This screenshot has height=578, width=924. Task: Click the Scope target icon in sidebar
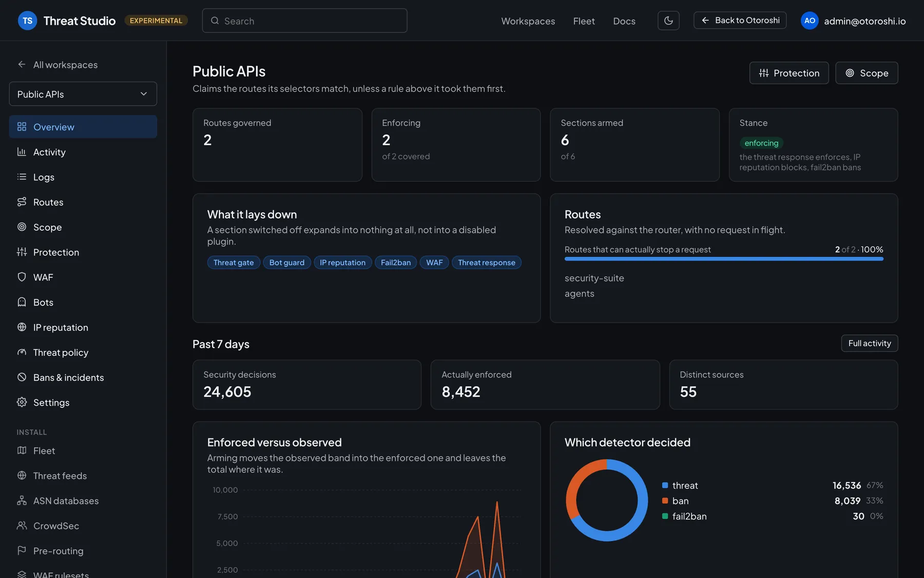tap(22, 227)
